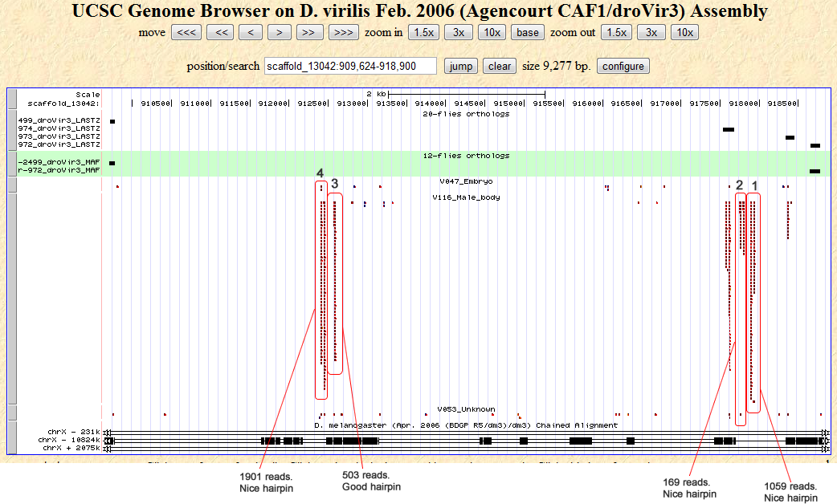
Task: Zoom in by 3x
Action: (x=458, y=32)
